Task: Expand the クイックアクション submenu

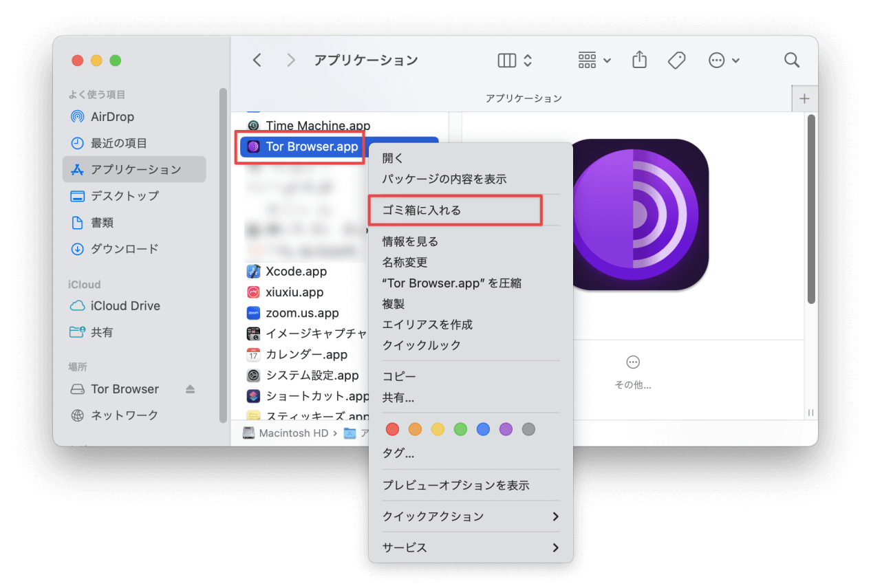Action: [471, 516]
